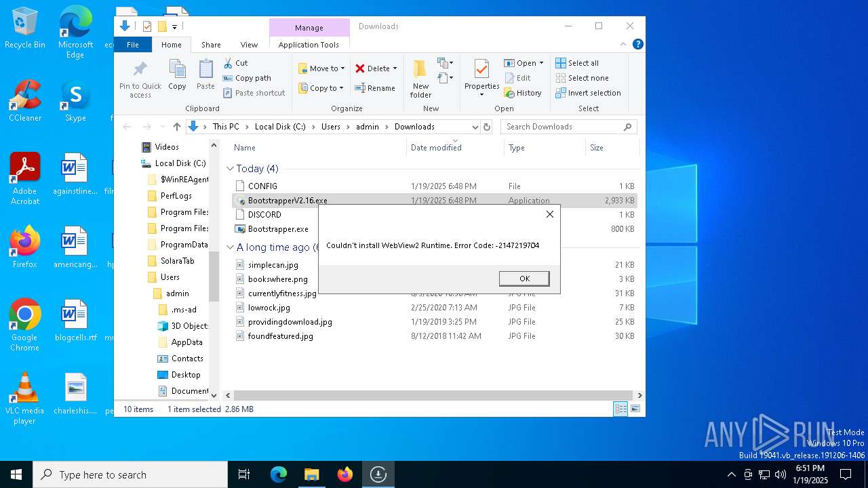This screenshot has width=868, height=488.
Task: Collapse the Today (4) group
Action: click(x=231, y=169)
